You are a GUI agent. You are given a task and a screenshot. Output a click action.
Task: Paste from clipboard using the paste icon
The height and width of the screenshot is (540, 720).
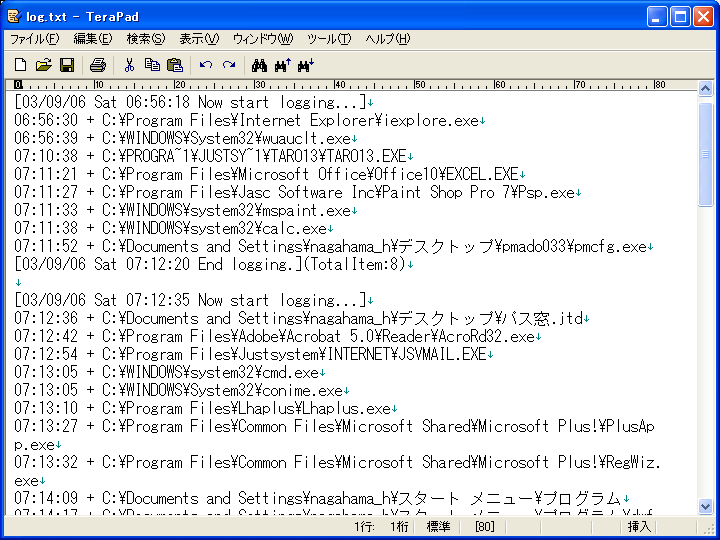point(175,65)
